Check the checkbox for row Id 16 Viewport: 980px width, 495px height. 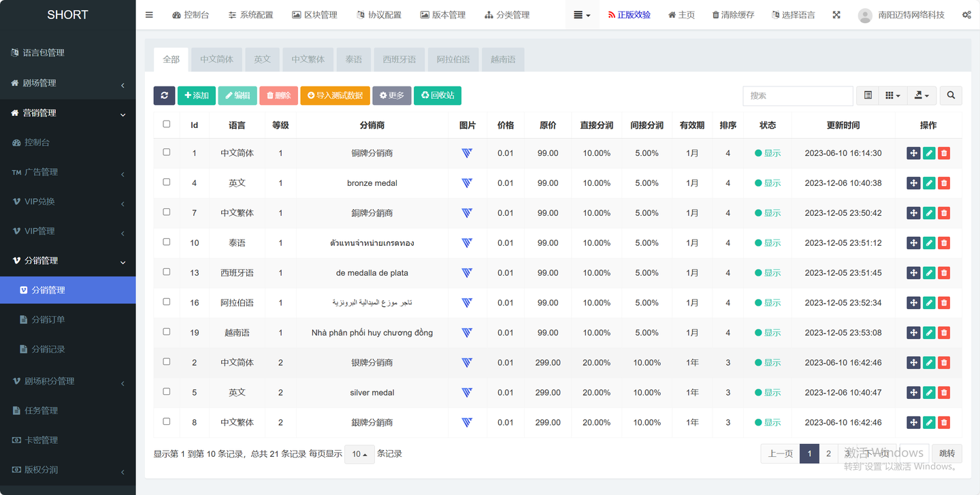coord(167,302)
